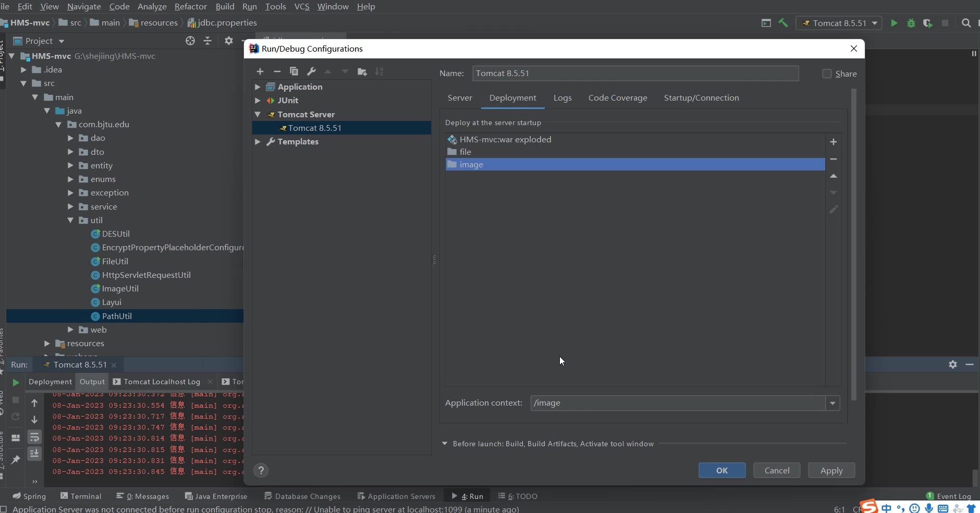This screenshot has height=513, width=980.
Task: Click the help question mark button
Action: pyautogui.click(x=261, y=470)
